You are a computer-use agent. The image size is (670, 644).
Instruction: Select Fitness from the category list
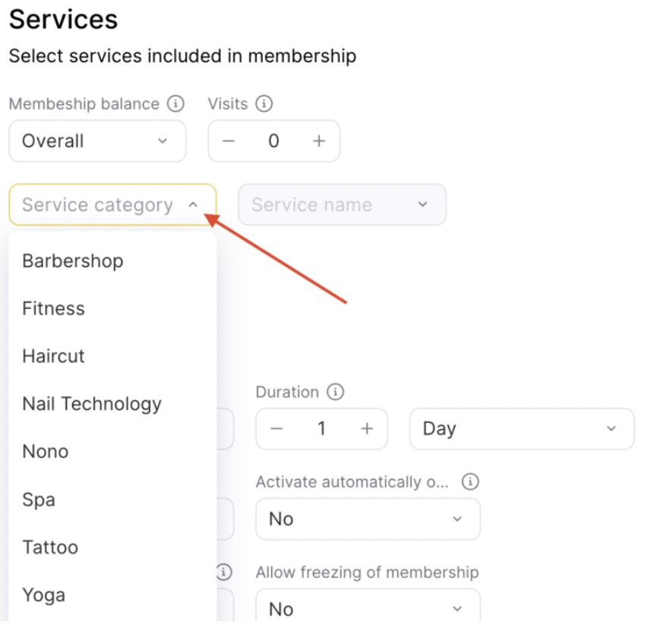[x=54, y=309]
